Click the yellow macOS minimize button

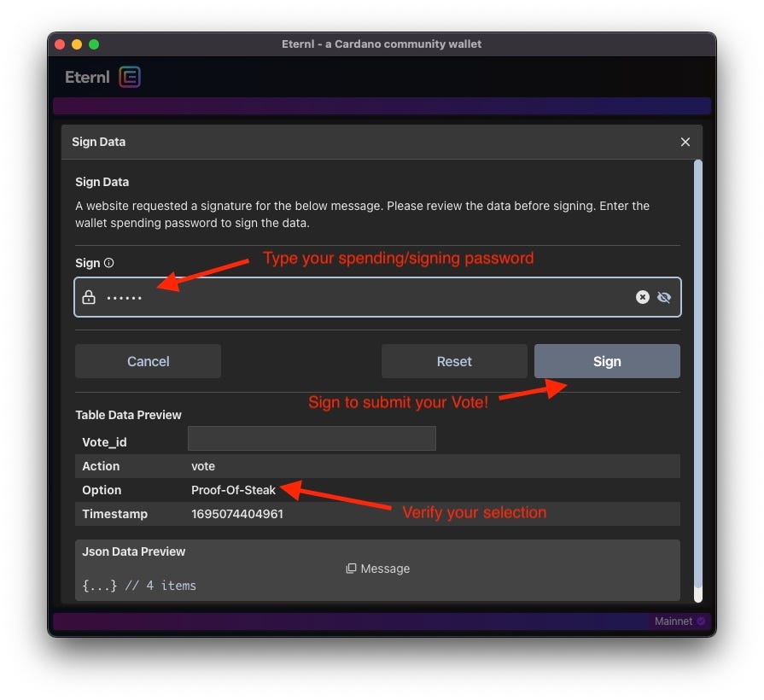tap(77, 44)
